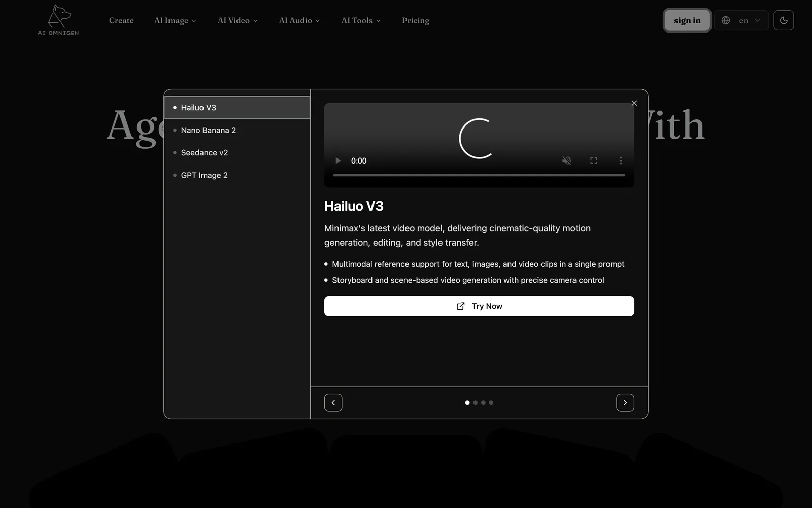
Task: Toggle dark mode with moon icon
Action: (x=784, y=20)
